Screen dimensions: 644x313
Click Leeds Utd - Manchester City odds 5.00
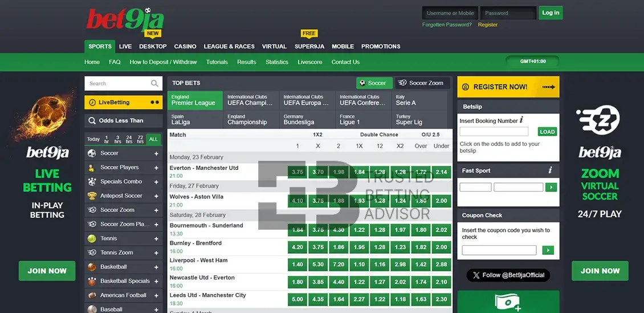(x=297, y=299)
